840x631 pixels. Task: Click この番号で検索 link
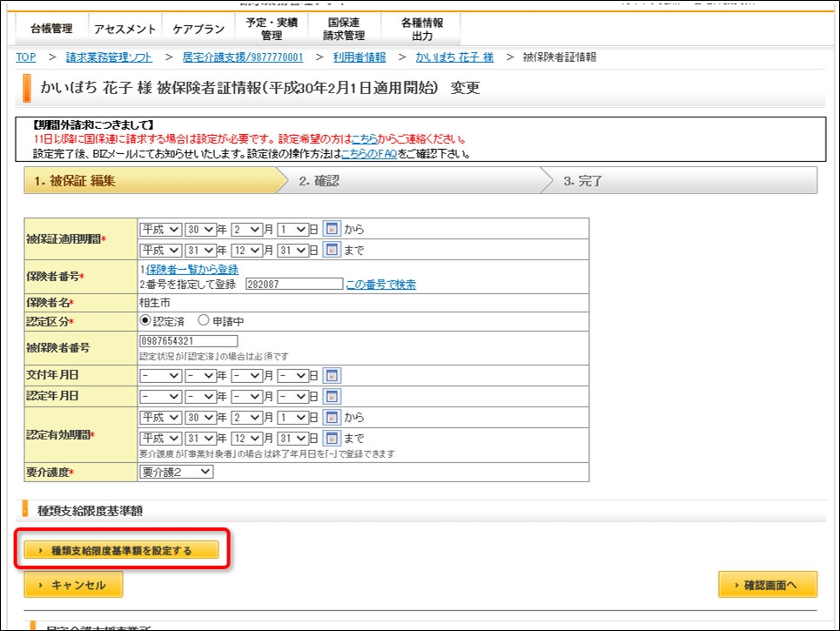point(381,285)
